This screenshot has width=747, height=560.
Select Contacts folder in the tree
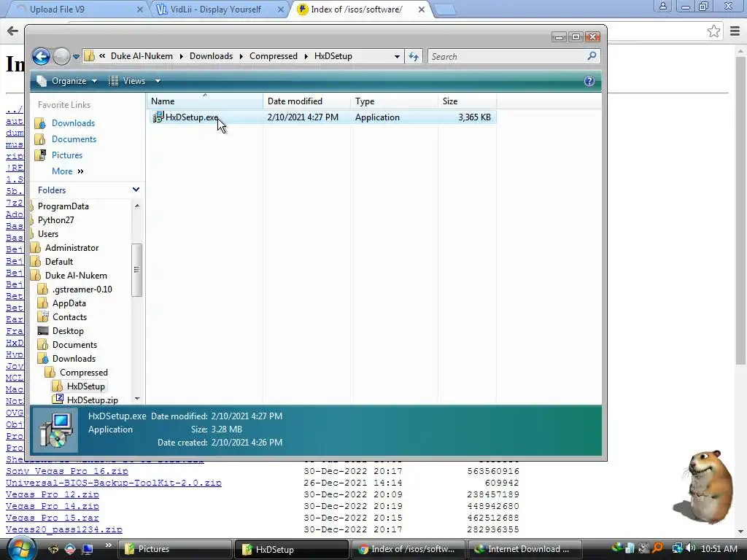pos(69,317)
